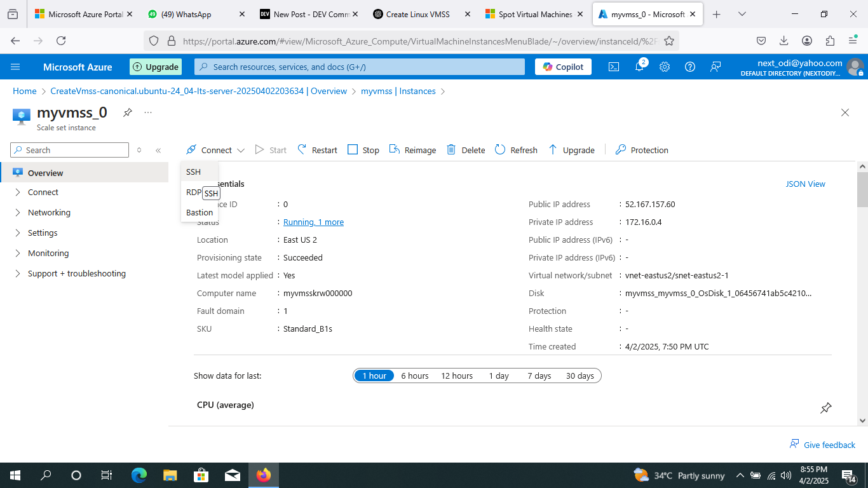
Task: Open Cloud Shell from the header
Action: tap(614, 67)
